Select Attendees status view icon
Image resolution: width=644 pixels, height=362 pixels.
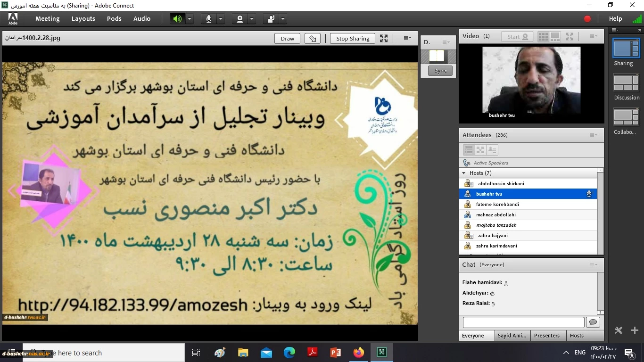(x=492, y=150)
